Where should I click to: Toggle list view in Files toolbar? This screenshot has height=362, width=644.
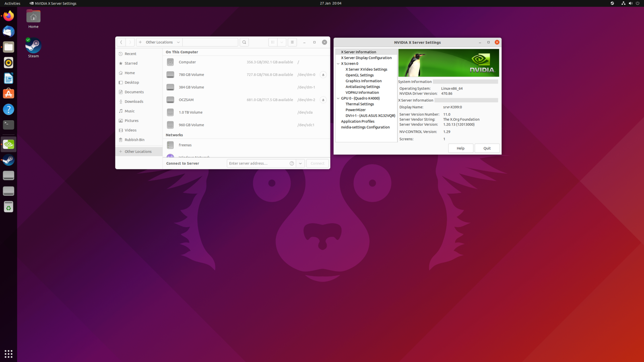[x=273, y=42]
